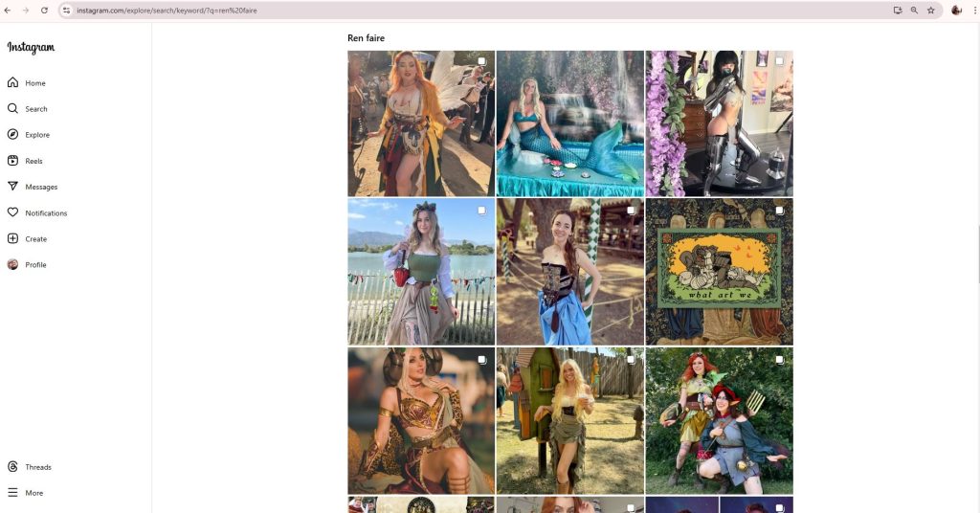Bookmark this page with star icon
Viewport: 980px width, 513px height.
point(930,10)
